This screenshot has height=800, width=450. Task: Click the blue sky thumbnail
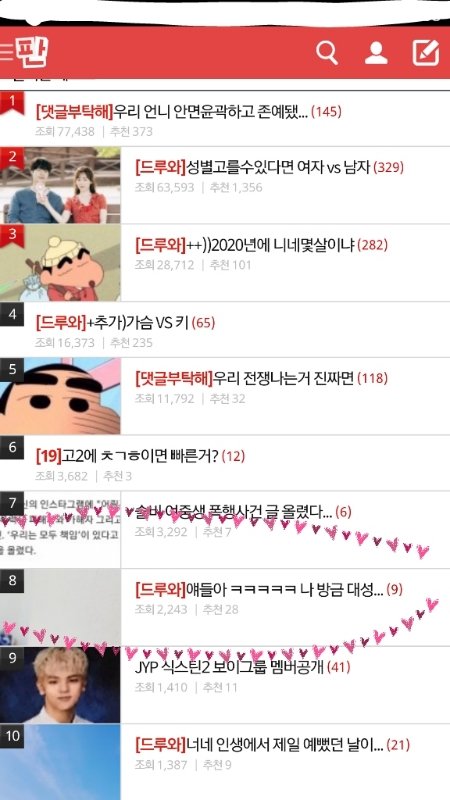click(60, 762)
